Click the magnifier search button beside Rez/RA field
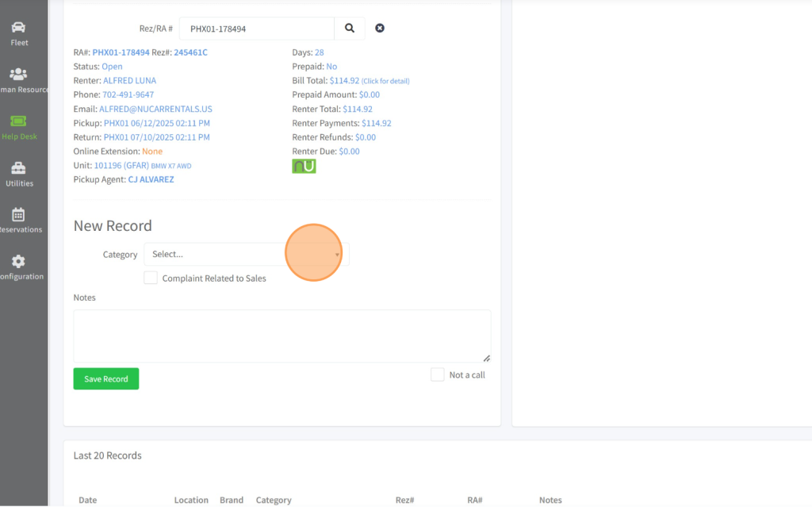 point(350,29)
